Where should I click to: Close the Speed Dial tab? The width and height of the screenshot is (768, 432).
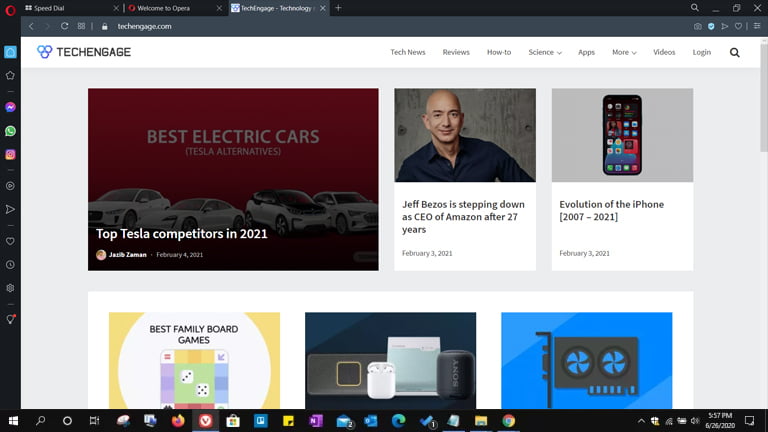point(116,8)
